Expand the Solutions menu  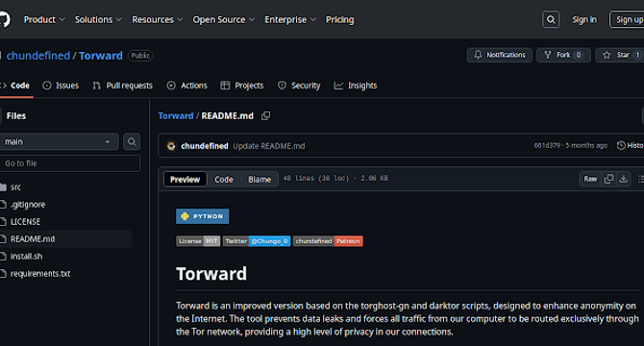tap(98, 19)
